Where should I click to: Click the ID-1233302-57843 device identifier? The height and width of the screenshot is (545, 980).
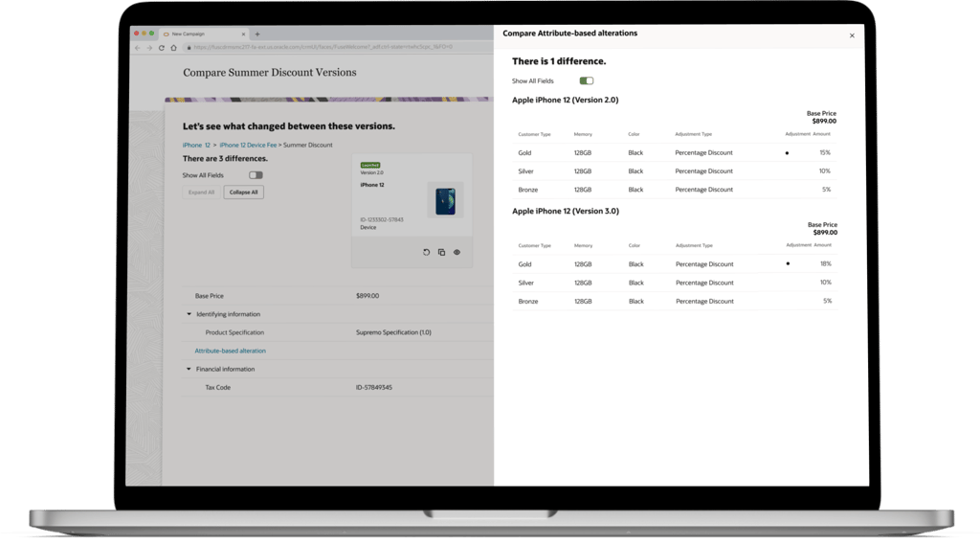(x=381, y=219)
